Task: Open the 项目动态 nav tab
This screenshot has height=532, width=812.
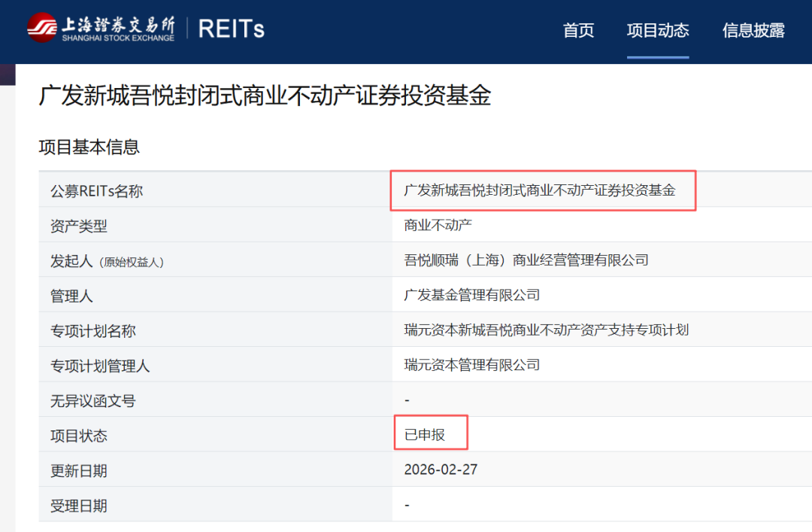Action: click(658, 30)
